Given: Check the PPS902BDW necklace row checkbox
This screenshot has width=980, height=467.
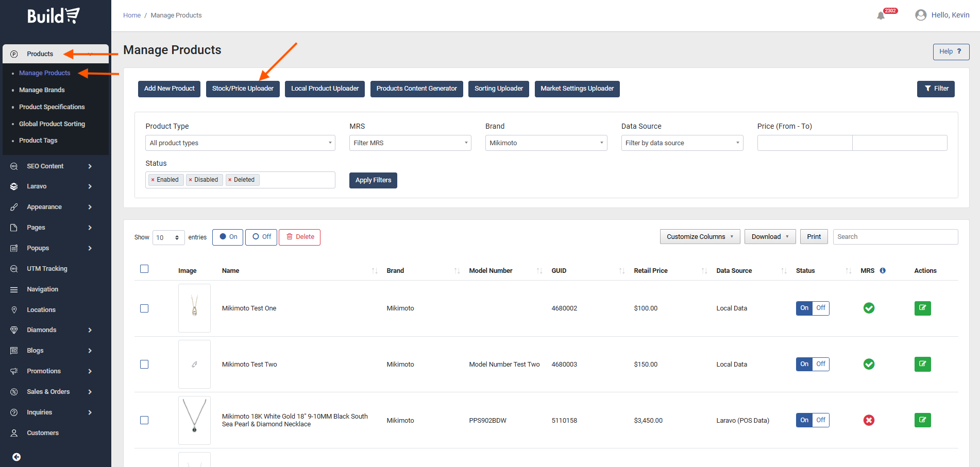Looking at the screenshot, I should point(144,420).
